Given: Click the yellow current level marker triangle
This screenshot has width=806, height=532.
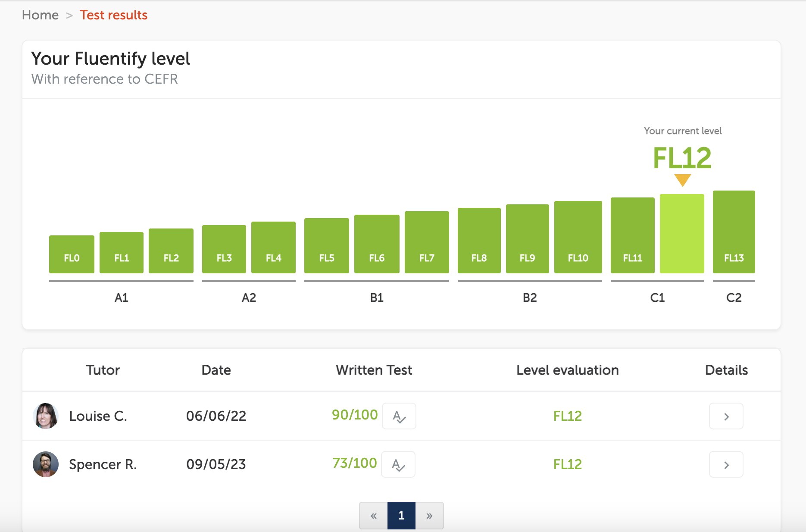Looking at the screenshot, I should point(683,179).
